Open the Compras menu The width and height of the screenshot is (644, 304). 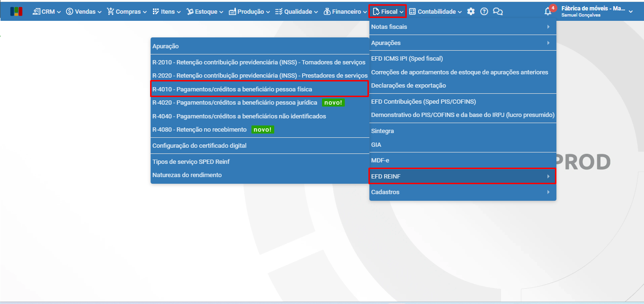point(127,11)
